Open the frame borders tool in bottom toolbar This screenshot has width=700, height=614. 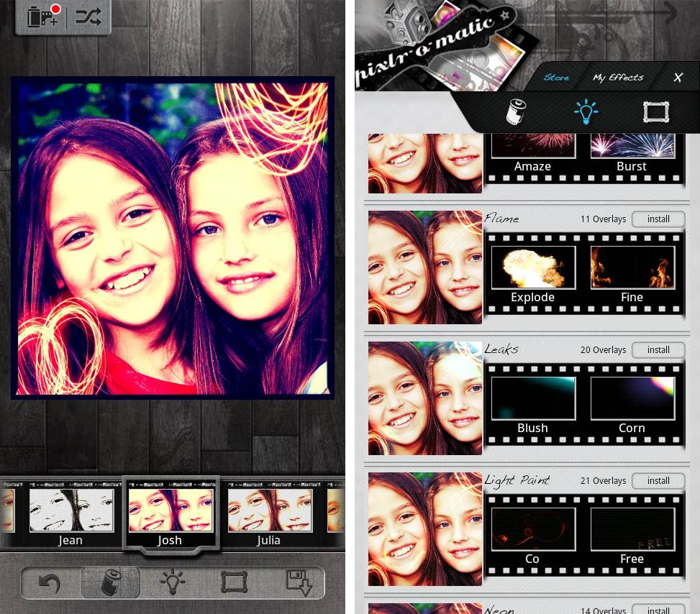[234, 582]
